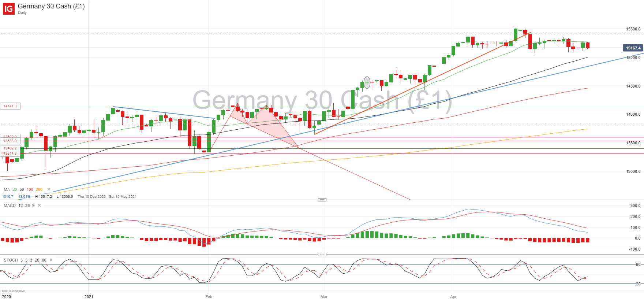Image resolution: width=644 pixels, height=300 pixels.
Task: Click the percentage change 13.61%
Action: (25, 197)
